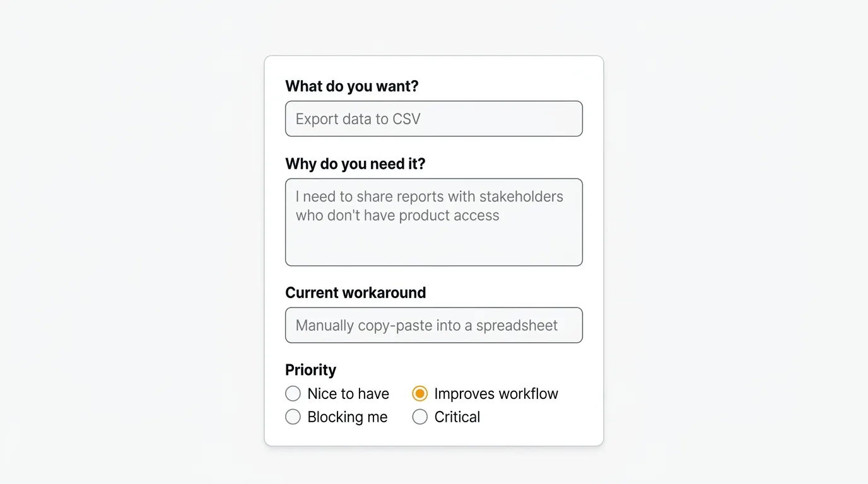868x484 pixels.
Task: Click the "Export data to CSV" placeholder text
Action: 358,119
